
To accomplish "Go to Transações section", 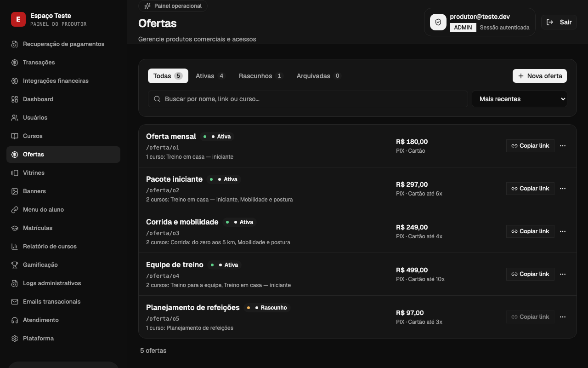I will coord(63,63).
